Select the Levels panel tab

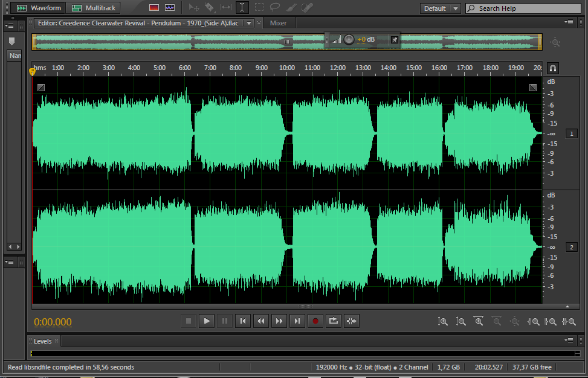tap(42, 341)
